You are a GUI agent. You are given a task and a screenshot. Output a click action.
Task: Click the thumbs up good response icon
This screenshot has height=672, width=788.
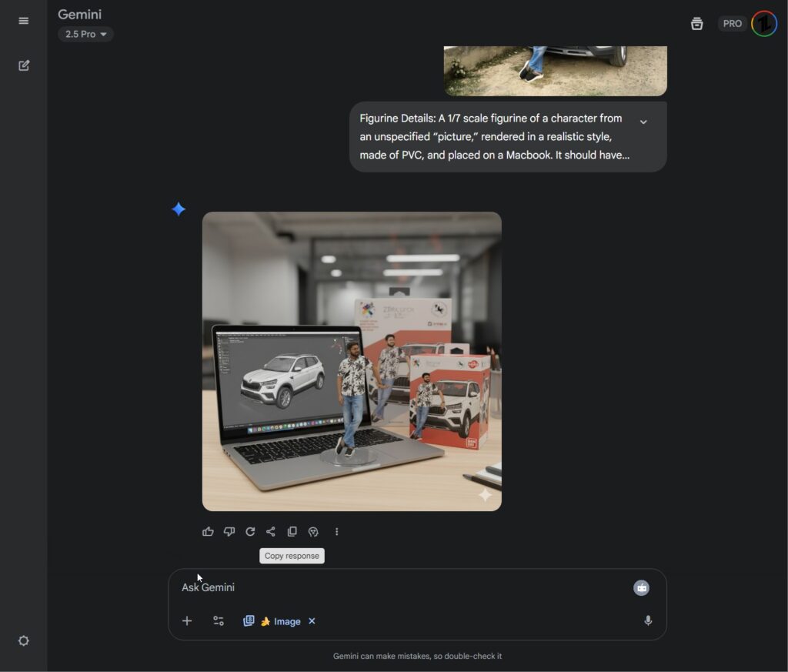[x=208, y=531]
